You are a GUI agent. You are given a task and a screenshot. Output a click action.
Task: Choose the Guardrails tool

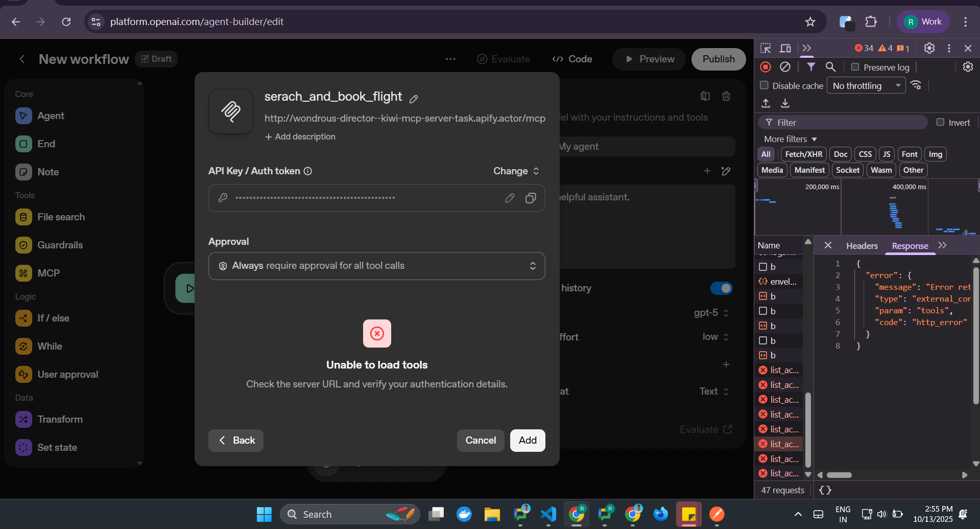49,245
